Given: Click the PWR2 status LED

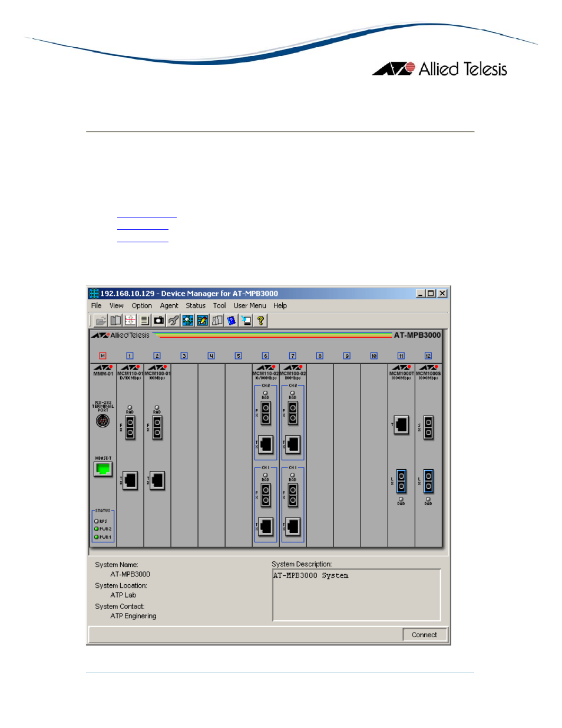Looking at the screenshot, I should pyautogui.click(x=97, y=529).
